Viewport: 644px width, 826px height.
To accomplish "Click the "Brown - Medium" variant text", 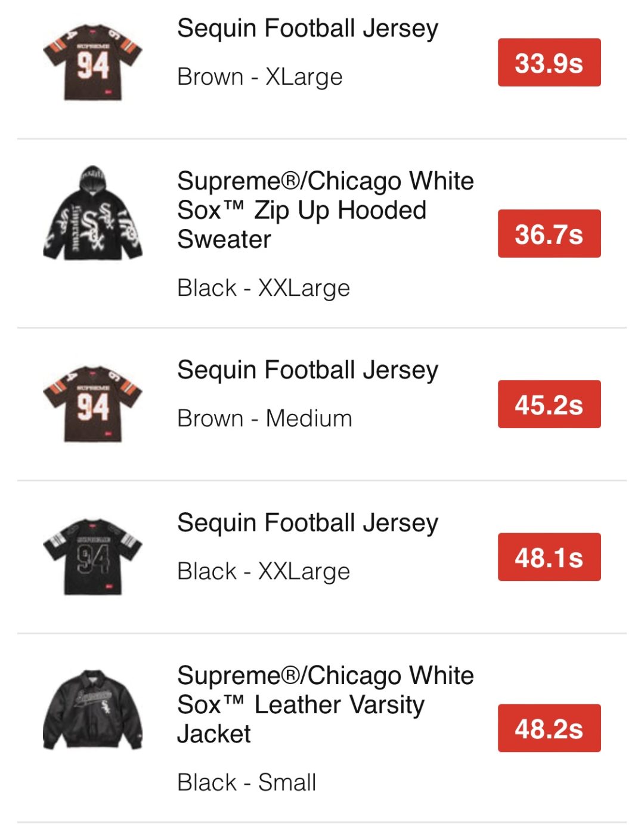I will [x=265, y=419].
